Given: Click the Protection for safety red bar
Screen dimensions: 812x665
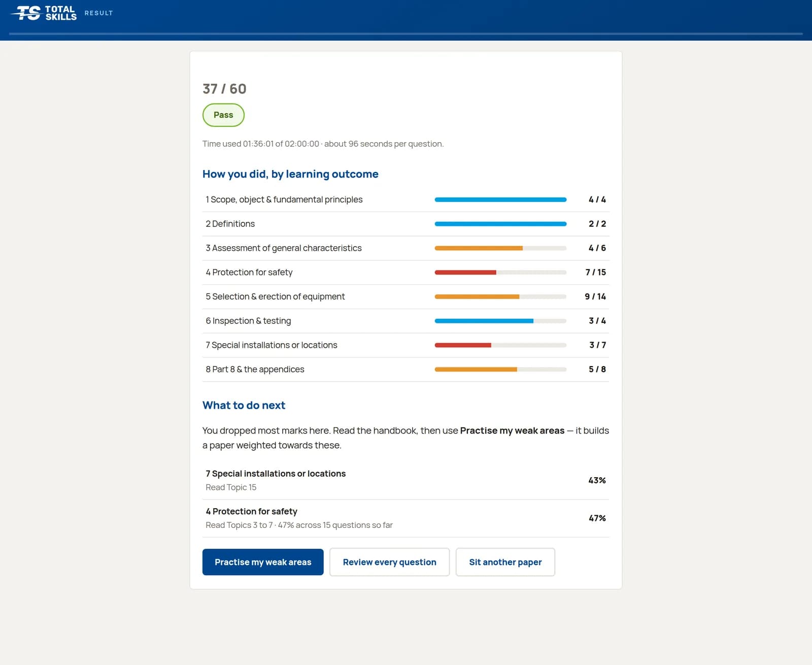Looking at the screenshot, I should tap(500, 273).
